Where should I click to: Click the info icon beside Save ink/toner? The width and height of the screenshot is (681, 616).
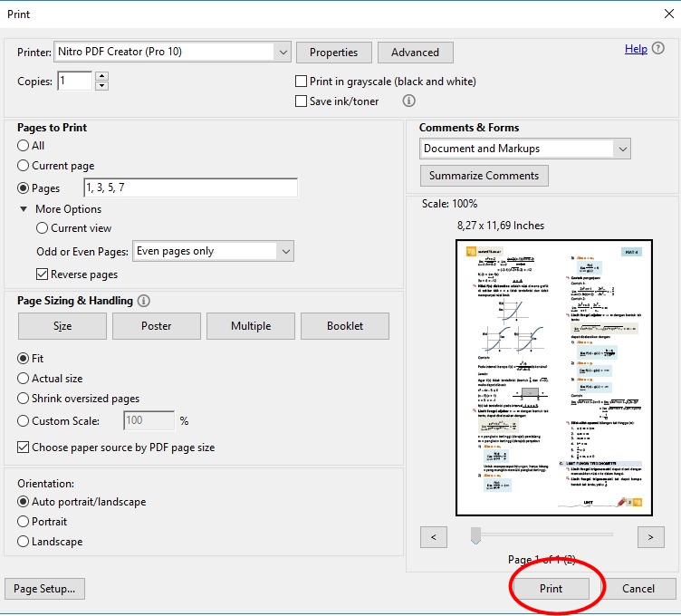point(408,101)
